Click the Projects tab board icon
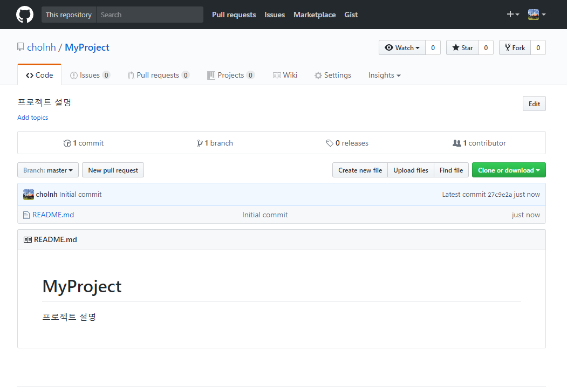Viewport: 567px width, 392px height. click(x=211, y=75)
